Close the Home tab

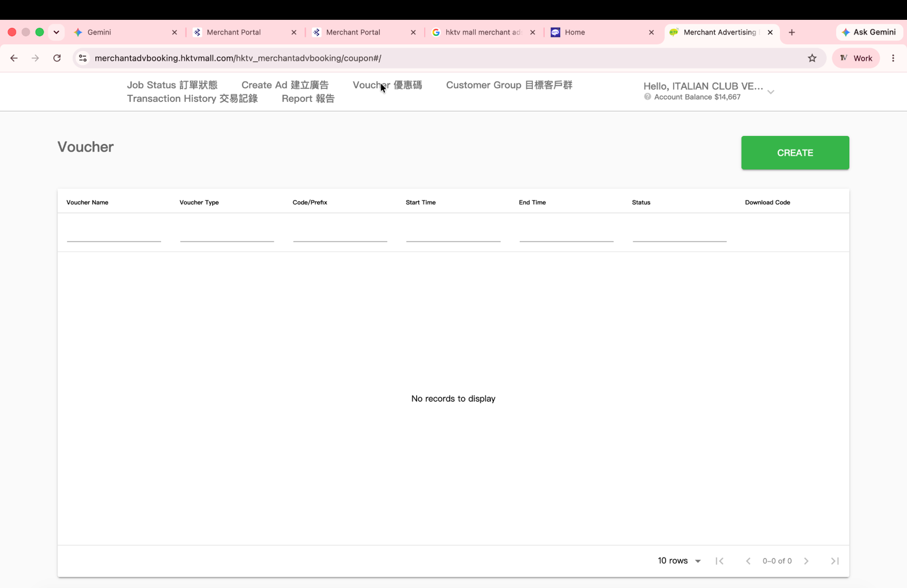pos(651,32)
